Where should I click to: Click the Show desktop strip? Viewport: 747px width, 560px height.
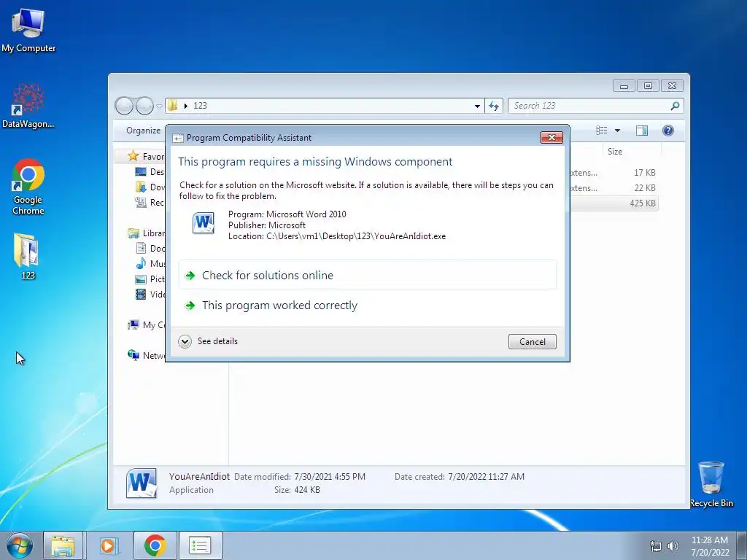(x=742, y=545)
